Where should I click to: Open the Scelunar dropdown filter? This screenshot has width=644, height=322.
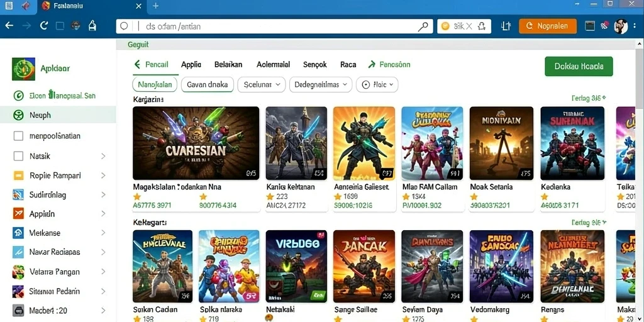(262, 85)
